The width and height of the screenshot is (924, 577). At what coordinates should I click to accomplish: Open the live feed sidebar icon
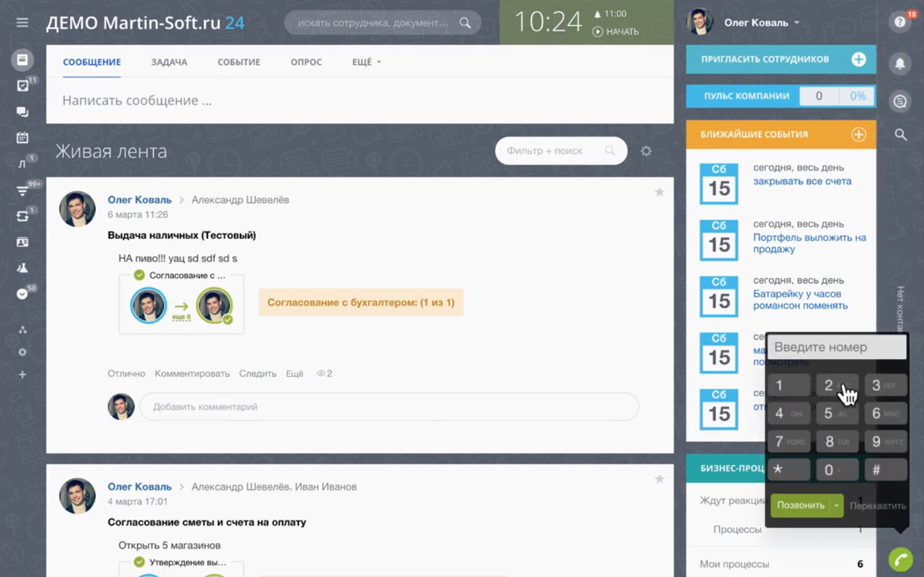(22, 59)
